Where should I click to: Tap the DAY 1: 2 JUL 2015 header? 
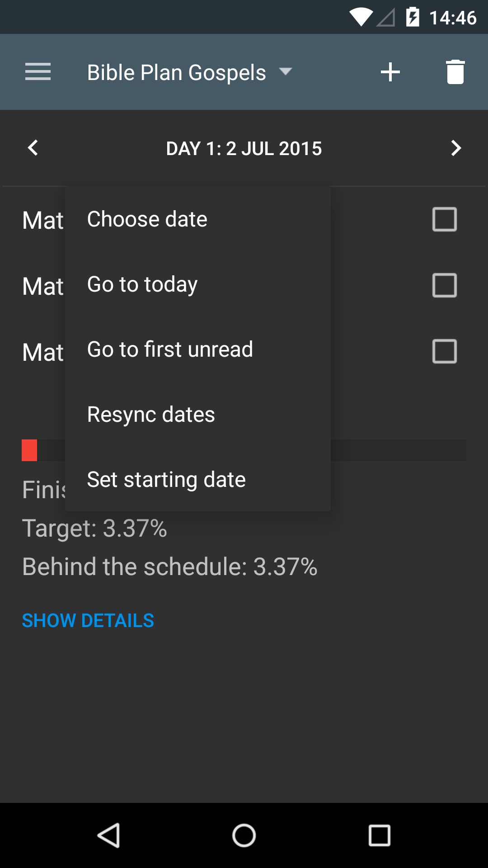244,148
